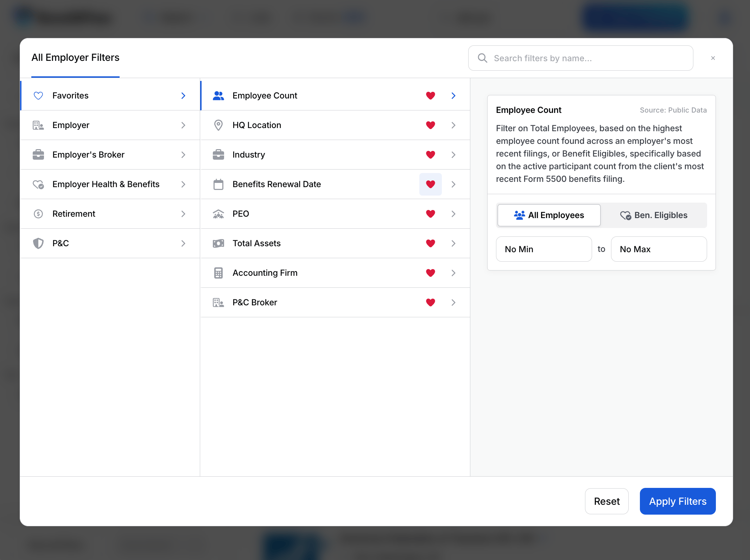Viewport: 750px width, 560px height.
Task: Click the magnifier icon in the search box
Action: click(483, 58)
